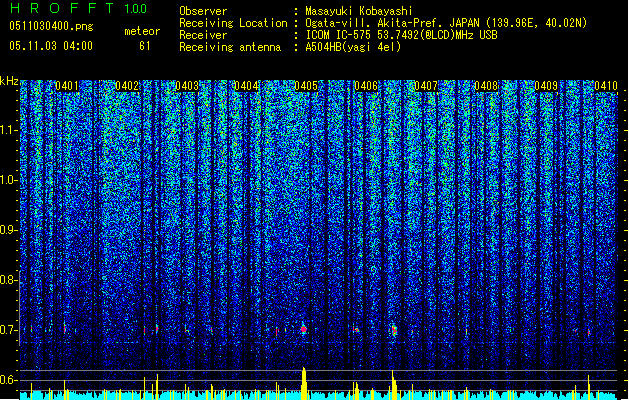Click the 0405 time marker
This screenshot has height=400, width=629.
point(306,86)
